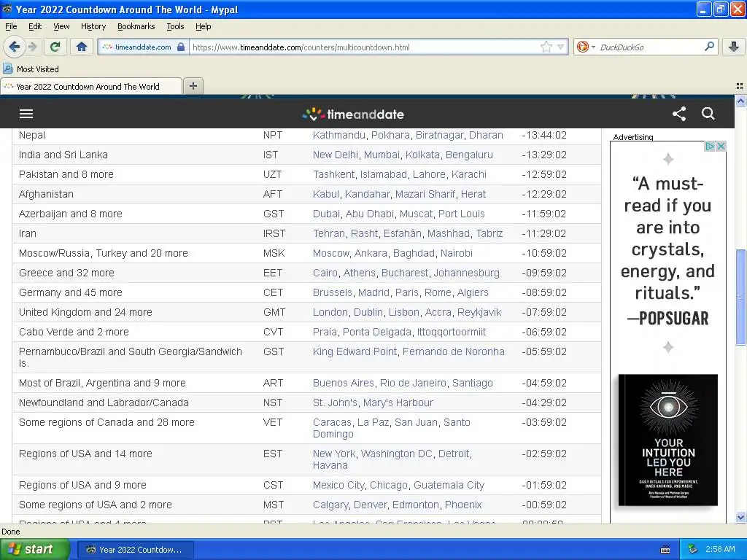Open the Windows Start button
Image resolution: width=747 pixels, height=560 pixels.
[34, 549]
